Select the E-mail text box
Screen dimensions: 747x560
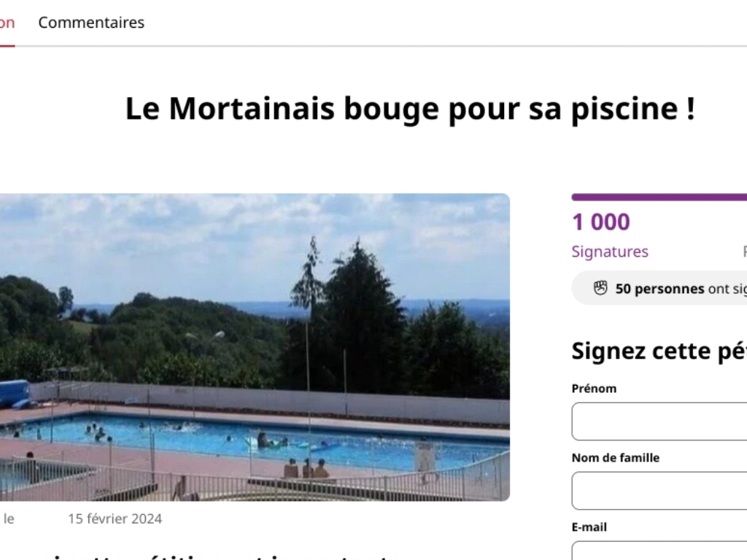[659, 551]
